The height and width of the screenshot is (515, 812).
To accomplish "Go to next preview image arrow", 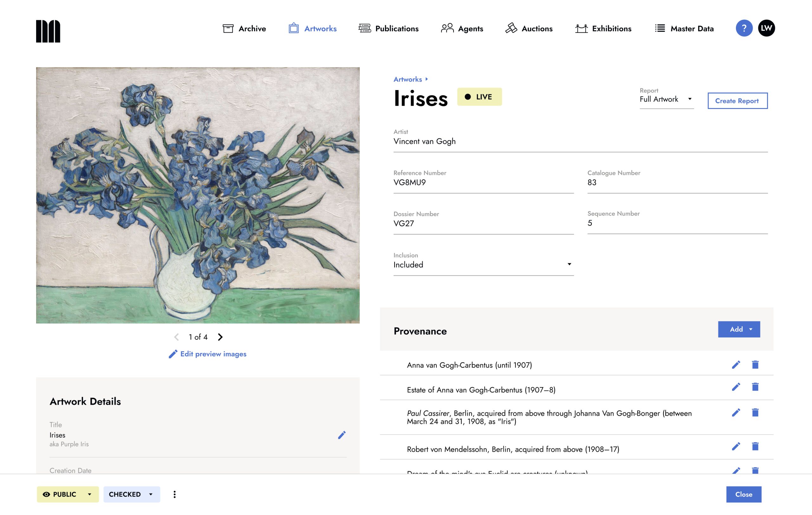I will pos(220,337).
